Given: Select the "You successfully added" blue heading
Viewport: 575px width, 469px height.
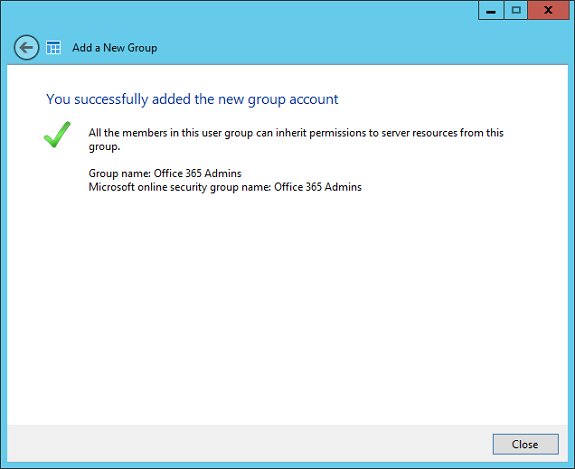Looking at the screenshot, I should point(192,99).
